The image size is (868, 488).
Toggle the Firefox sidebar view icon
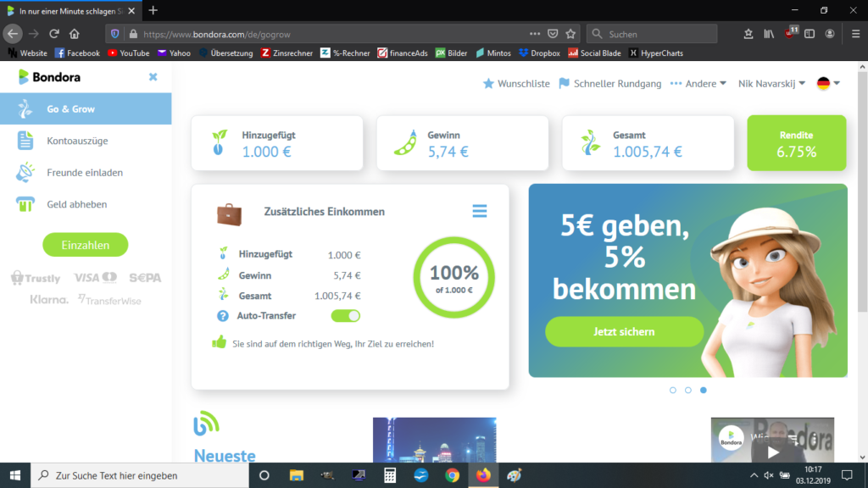pos(810,34)
